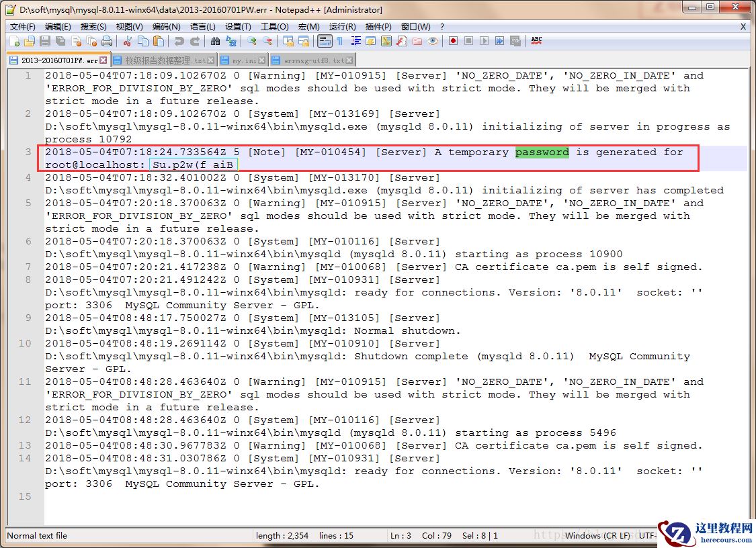Expand the 编码(N) encoding menu
The height and width of the screenshot is (548, 756).
point(166,27)
